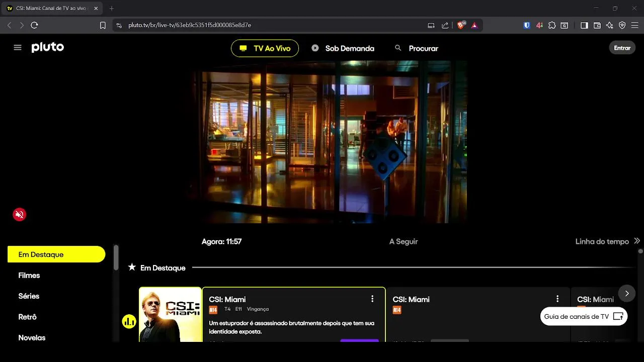Open Brave Wallet
The height and width of the screenshot is (362, 644).
597,25
